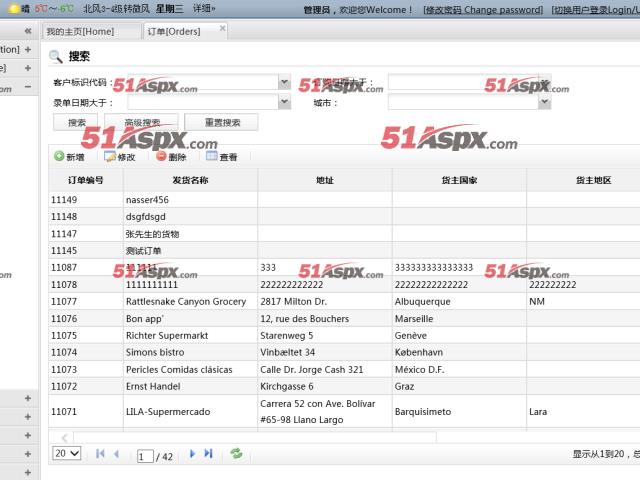The width and height of the screenshot is (640, 480).
Task: Open the 录单日期大于 dropdown
Action: [284, 101]
